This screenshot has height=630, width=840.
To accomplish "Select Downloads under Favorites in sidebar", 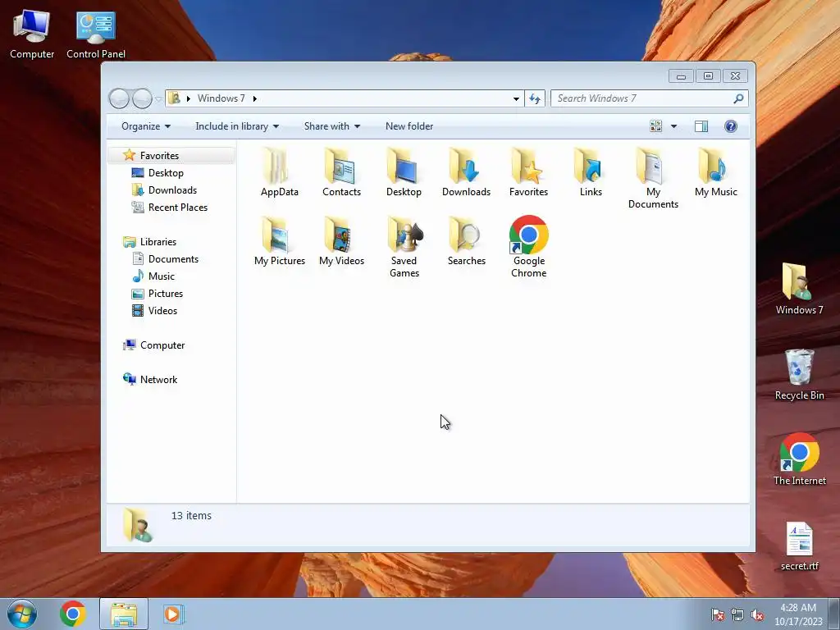I will coord(172,190).
